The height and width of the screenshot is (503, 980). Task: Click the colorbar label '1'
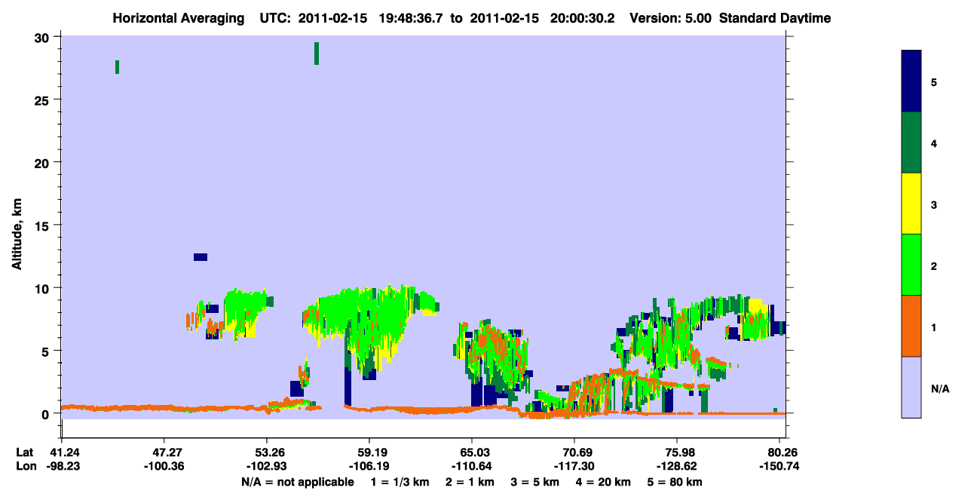(x=933, y=327)
